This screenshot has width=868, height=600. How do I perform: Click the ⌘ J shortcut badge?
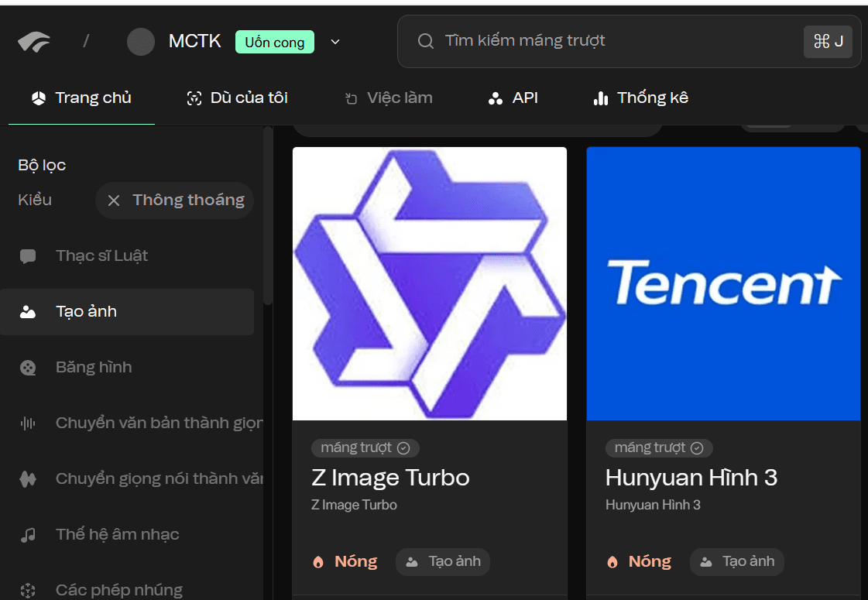[828, 42]
